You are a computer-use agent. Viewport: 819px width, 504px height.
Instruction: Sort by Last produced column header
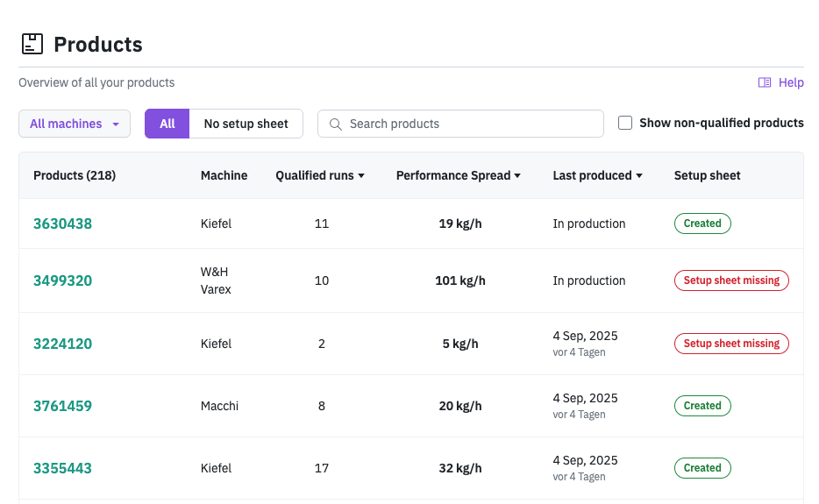pos(592,175)
